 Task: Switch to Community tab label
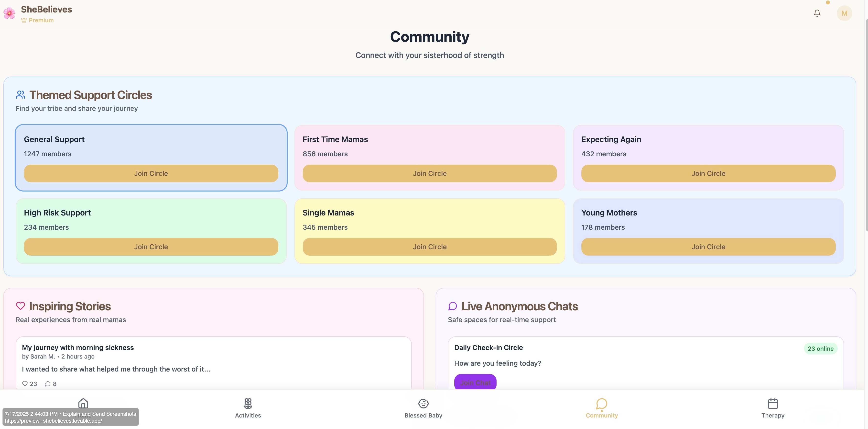tap(601, 416)
